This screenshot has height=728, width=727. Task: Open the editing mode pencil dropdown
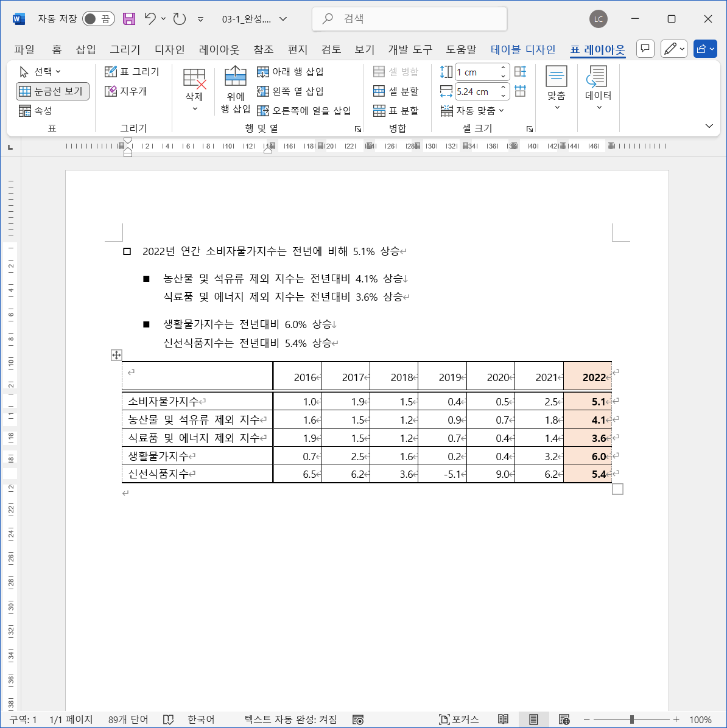673,48
